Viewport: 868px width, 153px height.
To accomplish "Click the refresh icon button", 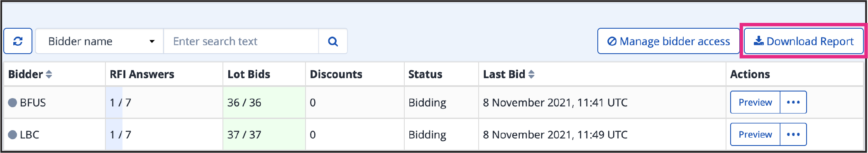I will [18, 41].
